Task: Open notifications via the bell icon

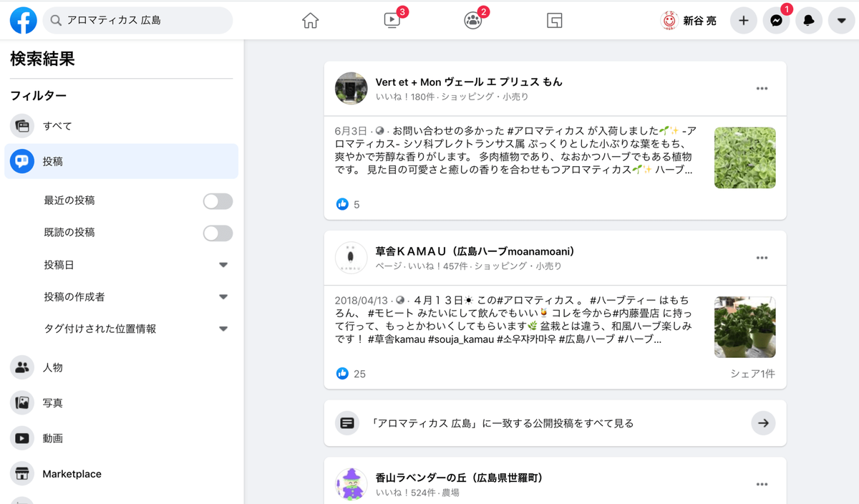Action: 808,20
